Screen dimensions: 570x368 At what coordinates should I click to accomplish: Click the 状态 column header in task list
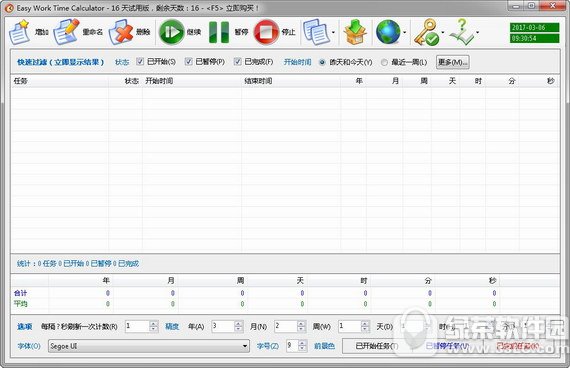point(125,81)
